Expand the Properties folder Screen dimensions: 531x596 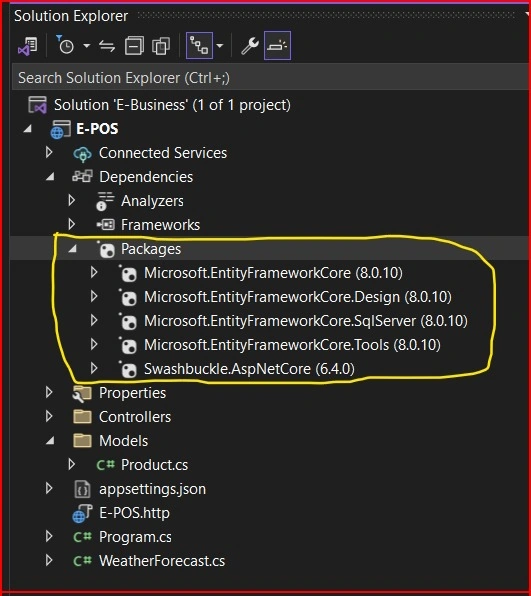(x=49, y=392)
